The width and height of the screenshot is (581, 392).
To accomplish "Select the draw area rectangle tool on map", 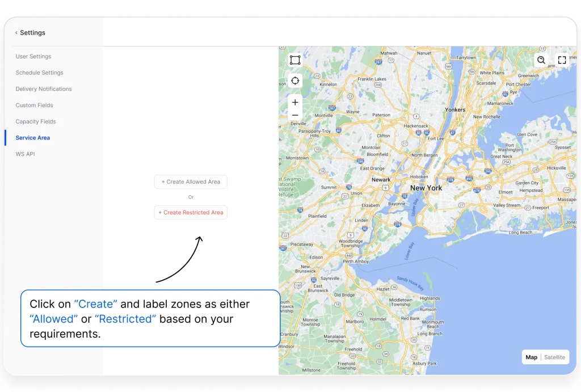I will (295, 60).
